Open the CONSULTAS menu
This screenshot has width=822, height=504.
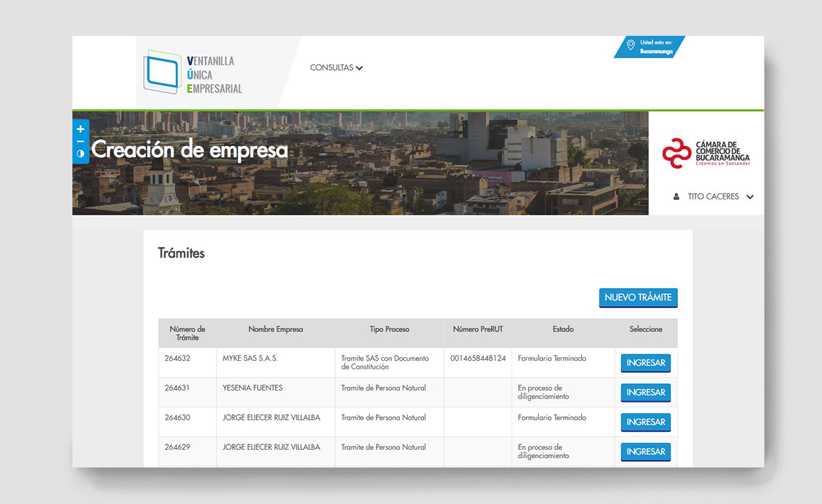click(336, 67)
